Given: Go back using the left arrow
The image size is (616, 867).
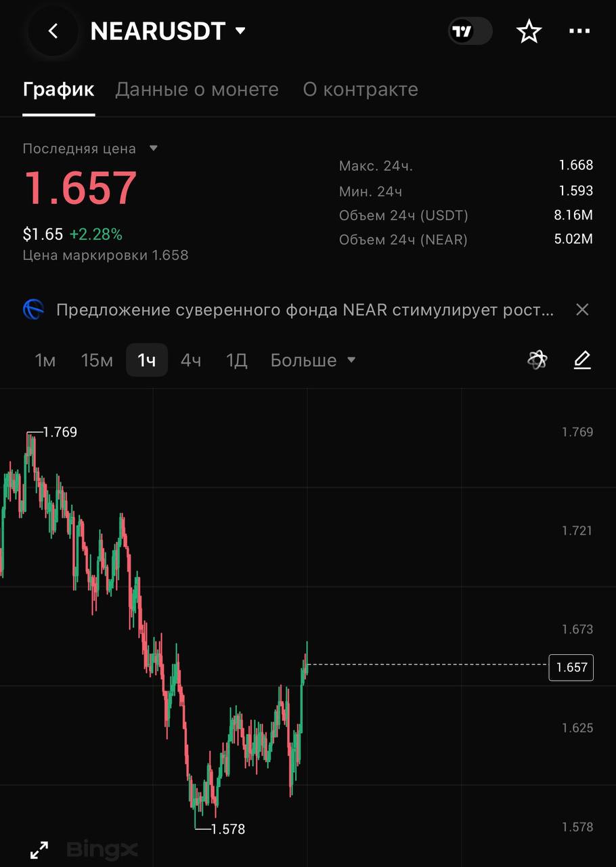Looking at the screenshot, I should (53, 31).
